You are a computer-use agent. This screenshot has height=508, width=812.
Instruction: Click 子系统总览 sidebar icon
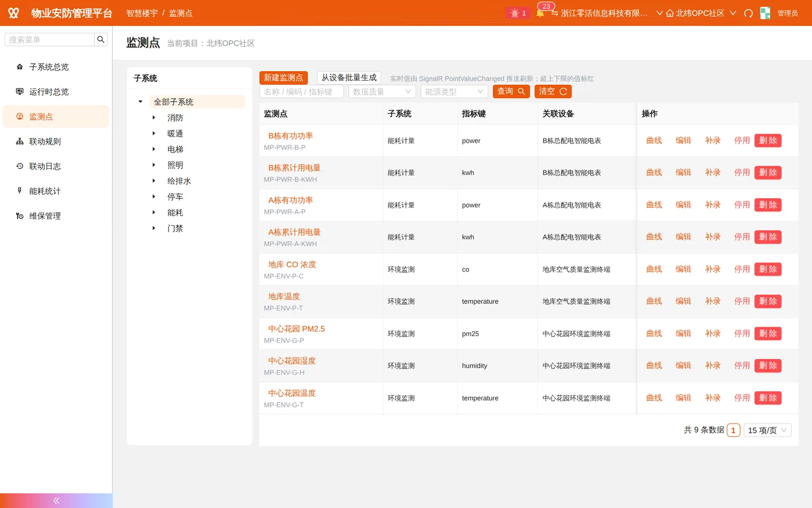pyautogui.click(x=20, y=67)
